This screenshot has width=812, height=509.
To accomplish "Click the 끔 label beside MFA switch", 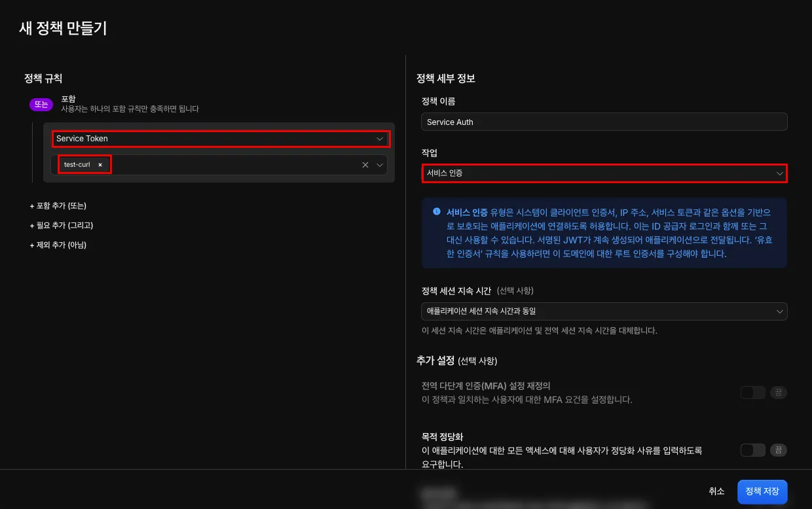I will (x=779, y=393).
